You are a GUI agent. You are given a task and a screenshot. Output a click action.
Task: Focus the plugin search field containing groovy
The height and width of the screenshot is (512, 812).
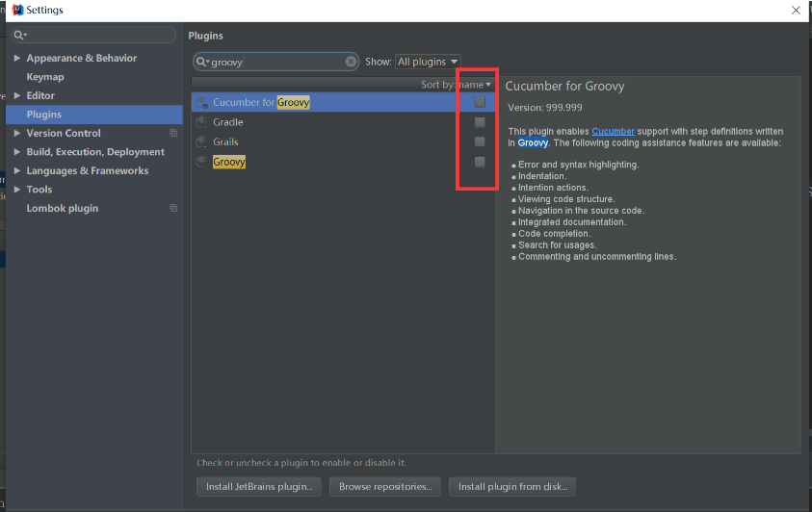tap(276, 62)
